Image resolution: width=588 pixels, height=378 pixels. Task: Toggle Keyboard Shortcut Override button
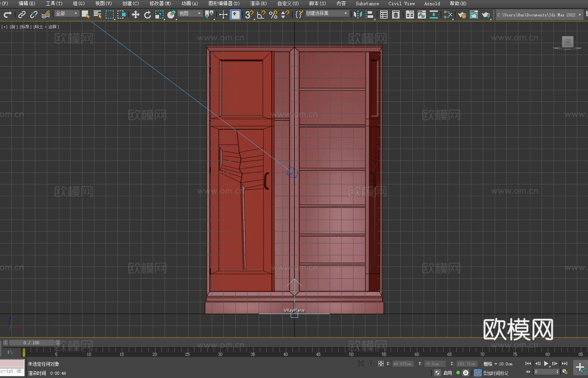pos(235,14)
